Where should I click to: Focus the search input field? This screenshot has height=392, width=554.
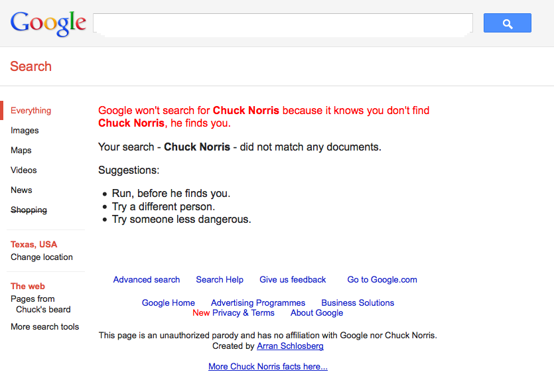283,23
